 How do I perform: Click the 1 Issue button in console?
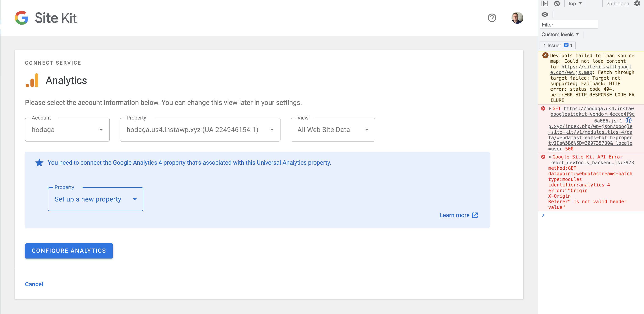click(557, 45)
